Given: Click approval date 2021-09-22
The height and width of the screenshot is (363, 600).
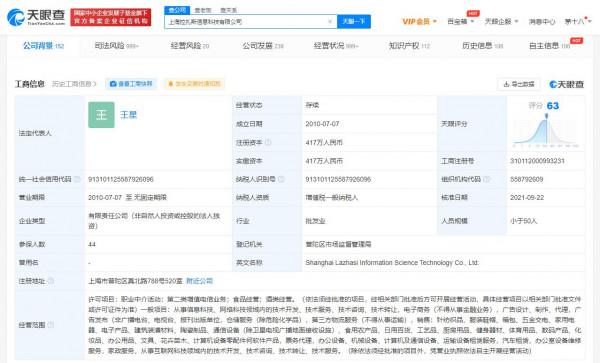Looking at the screenshot, I should pos(527,197).
